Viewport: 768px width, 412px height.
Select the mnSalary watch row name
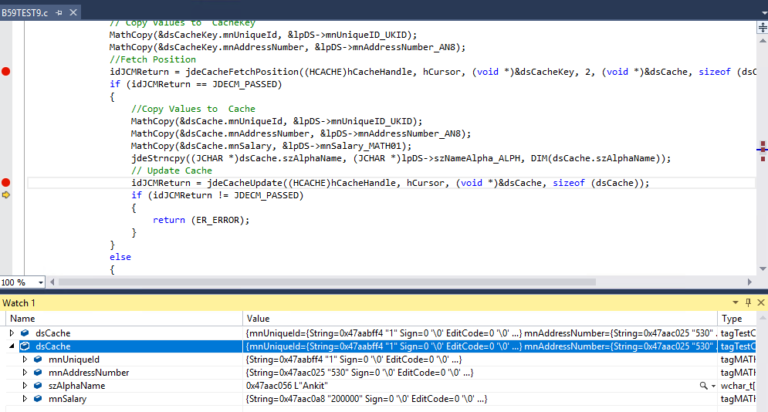point(67,399)
